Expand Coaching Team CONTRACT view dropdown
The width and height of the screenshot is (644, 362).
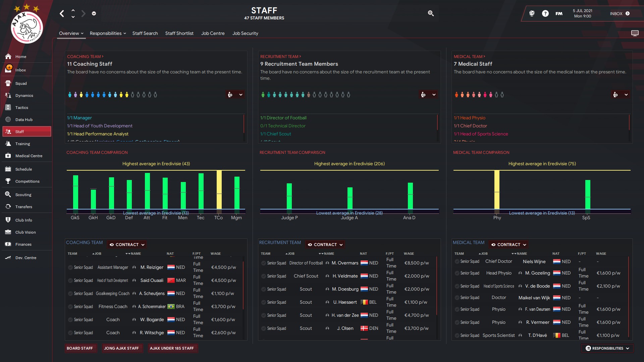pyautogui.click(x=127, y=245)
